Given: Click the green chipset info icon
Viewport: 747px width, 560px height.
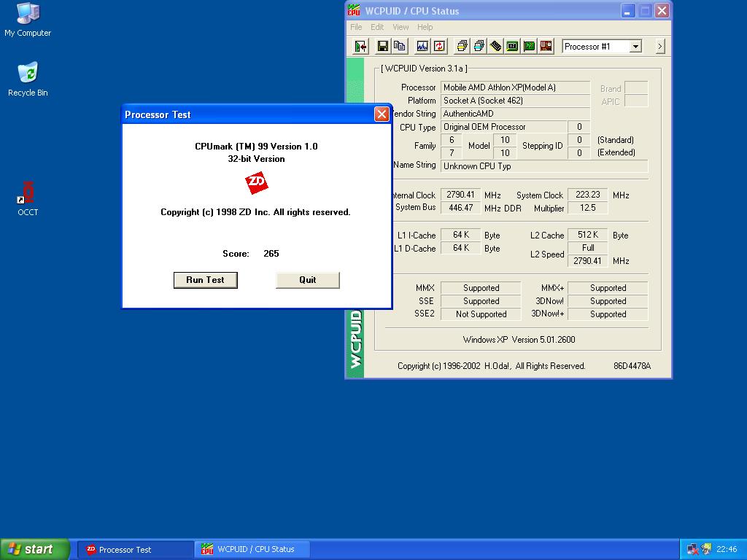Looking at the screenshot, I should 512,46.
